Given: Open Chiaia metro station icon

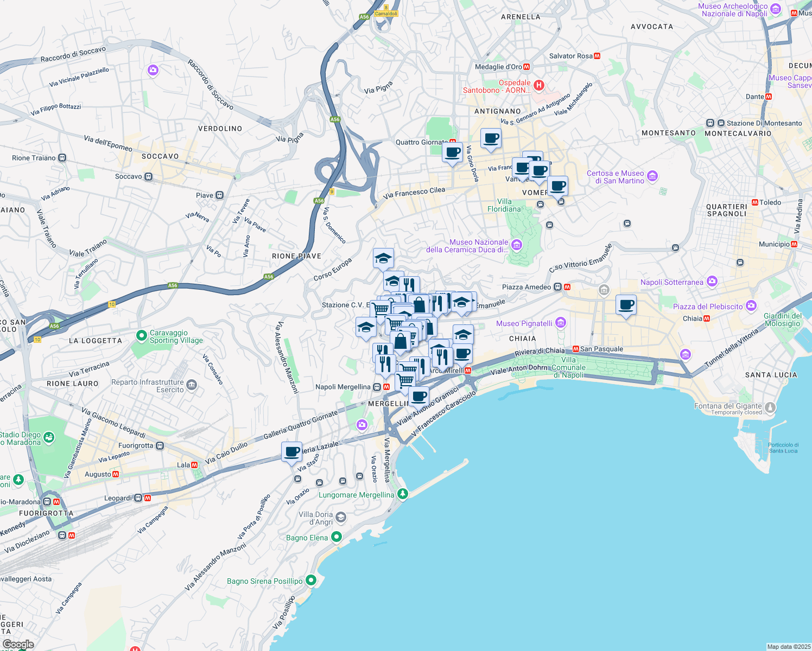Looking at the screenshot, I should tap(707, 318).
